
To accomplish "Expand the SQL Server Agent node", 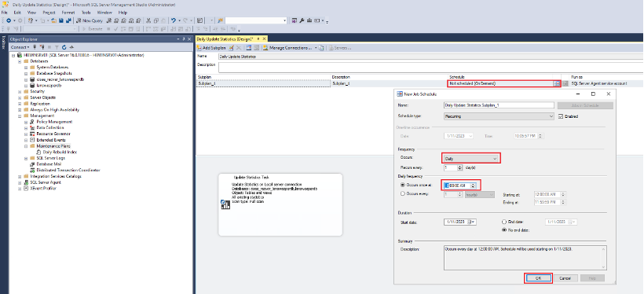I will (20, 182).
